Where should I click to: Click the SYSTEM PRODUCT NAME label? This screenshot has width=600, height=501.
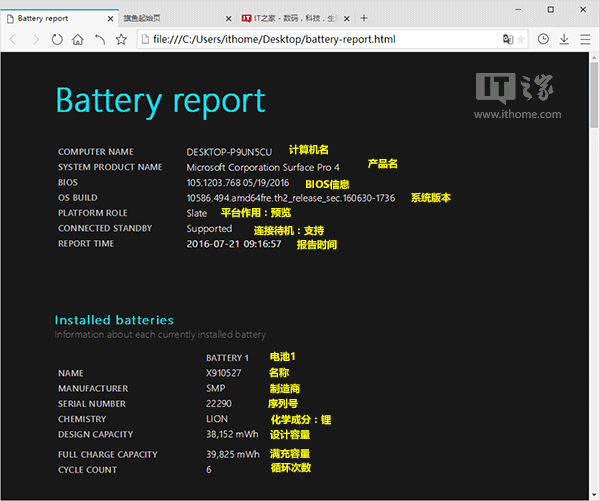pos(110,167)
